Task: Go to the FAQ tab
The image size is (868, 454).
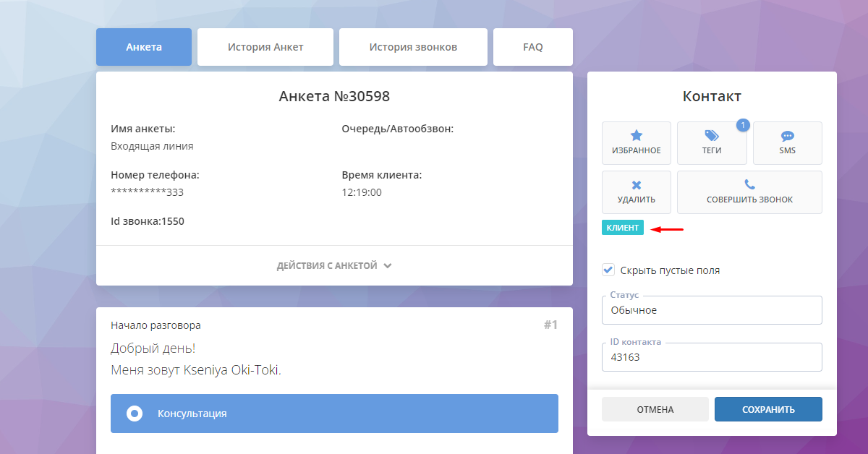Action: pos(533,47)
